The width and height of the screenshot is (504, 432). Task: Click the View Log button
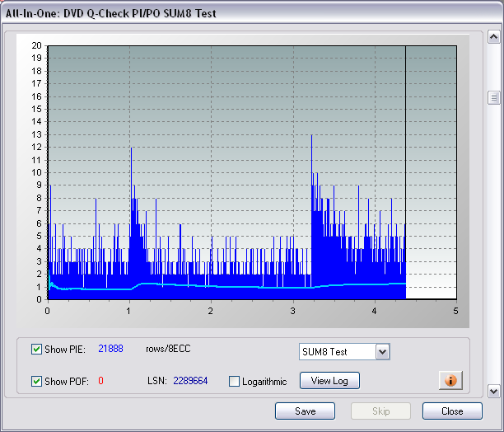click(x=329, y=381)
